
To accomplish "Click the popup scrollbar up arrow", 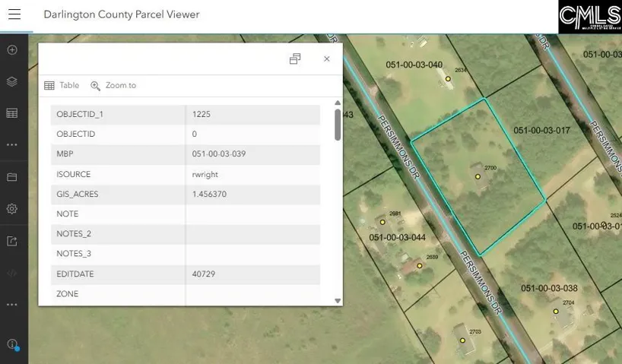I will coord(338,103).
